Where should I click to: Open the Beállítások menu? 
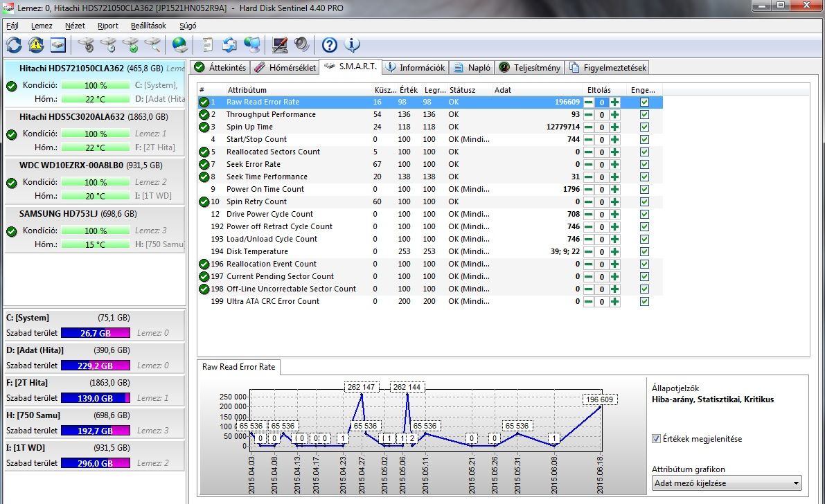148,25
